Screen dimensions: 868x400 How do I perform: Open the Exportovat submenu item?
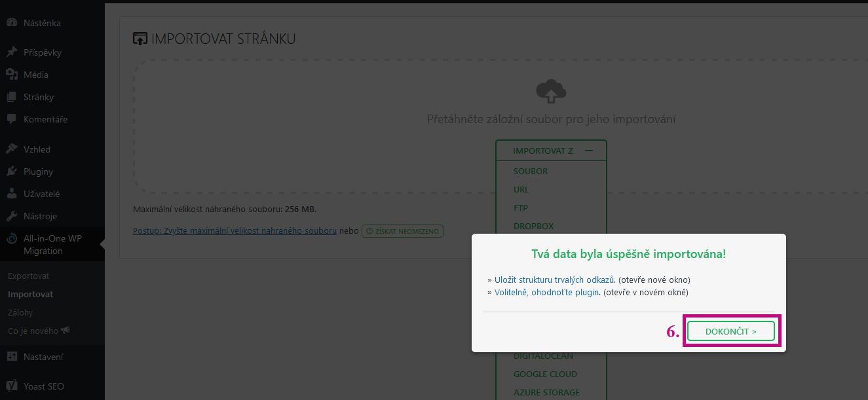(x=28, y=276)
